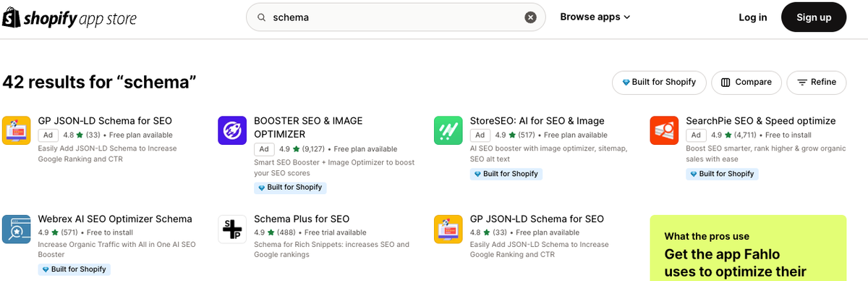Click the search magnifier icon
This screenshot has height=281, width=868.
262,17
